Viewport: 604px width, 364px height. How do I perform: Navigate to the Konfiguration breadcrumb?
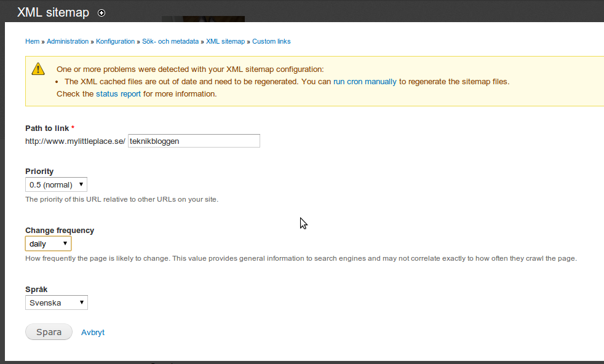(115, 41)
